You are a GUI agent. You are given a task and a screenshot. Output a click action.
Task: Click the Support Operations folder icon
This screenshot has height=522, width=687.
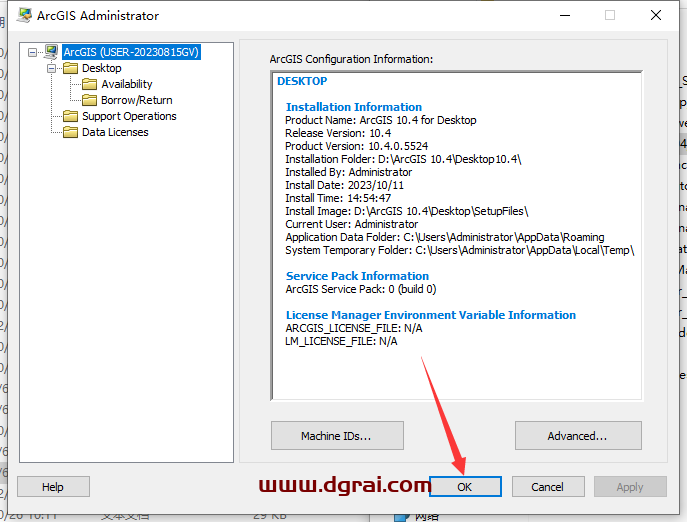pyautogui.click(x=70, y=116)
